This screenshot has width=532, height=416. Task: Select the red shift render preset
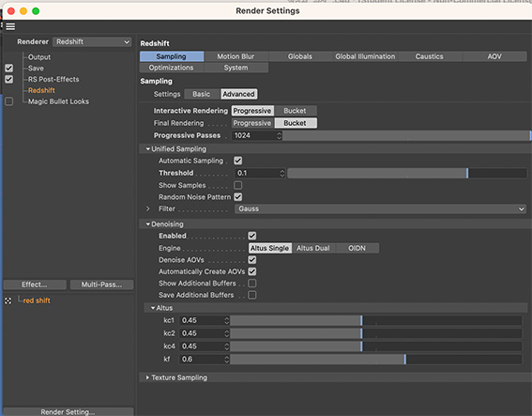coord(37,300)
